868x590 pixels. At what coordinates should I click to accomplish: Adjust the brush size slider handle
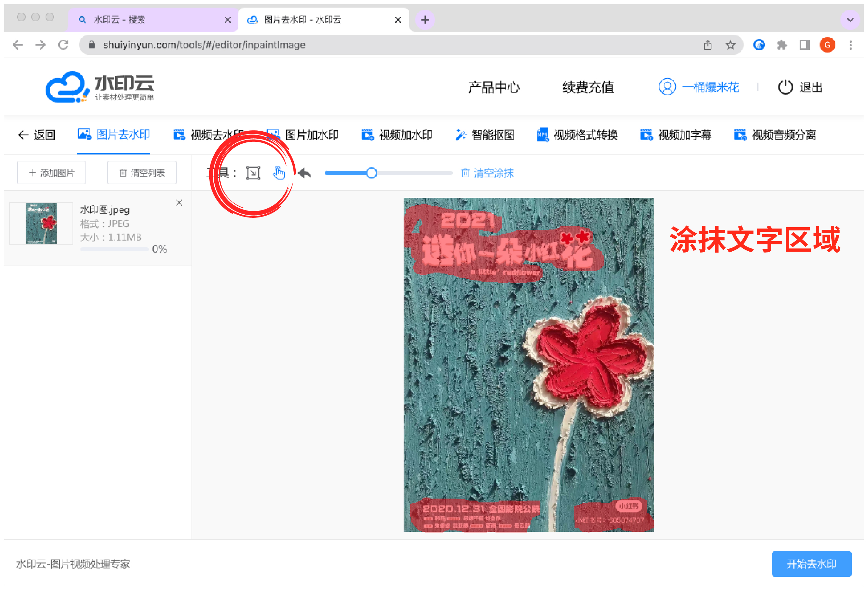(x=371, y=173)
